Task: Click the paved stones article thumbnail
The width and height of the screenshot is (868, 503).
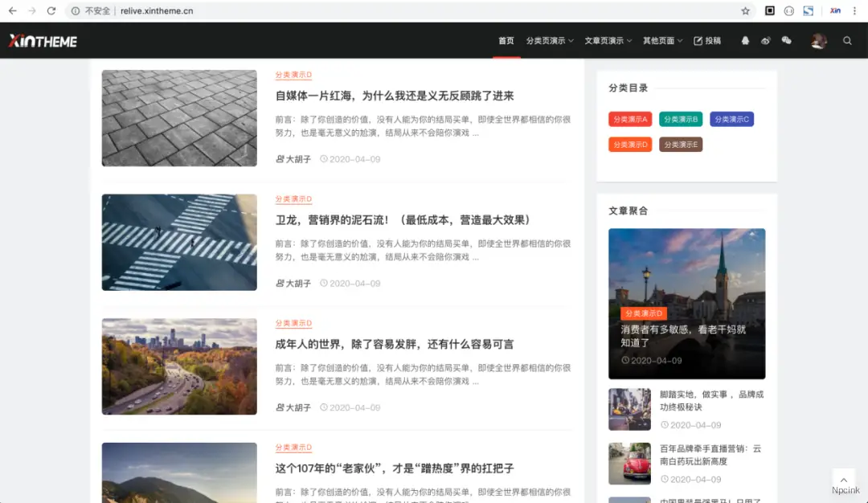Action: click(x=179, y=118)
